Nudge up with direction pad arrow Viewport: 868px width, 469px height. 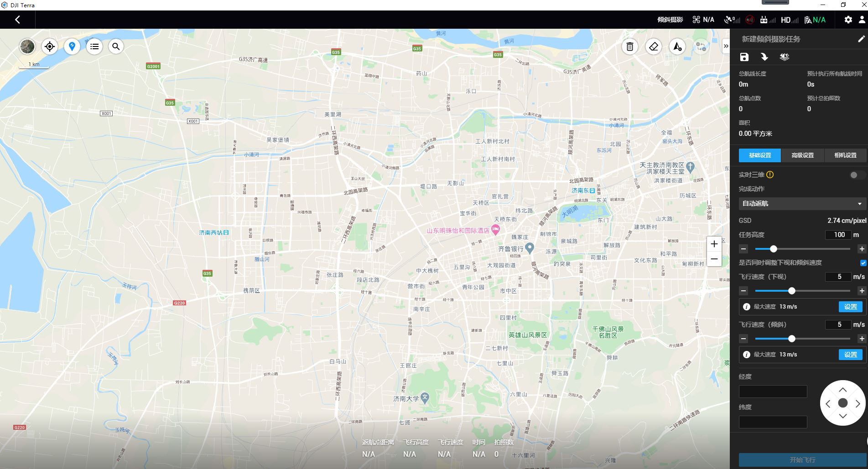[842, 390]
